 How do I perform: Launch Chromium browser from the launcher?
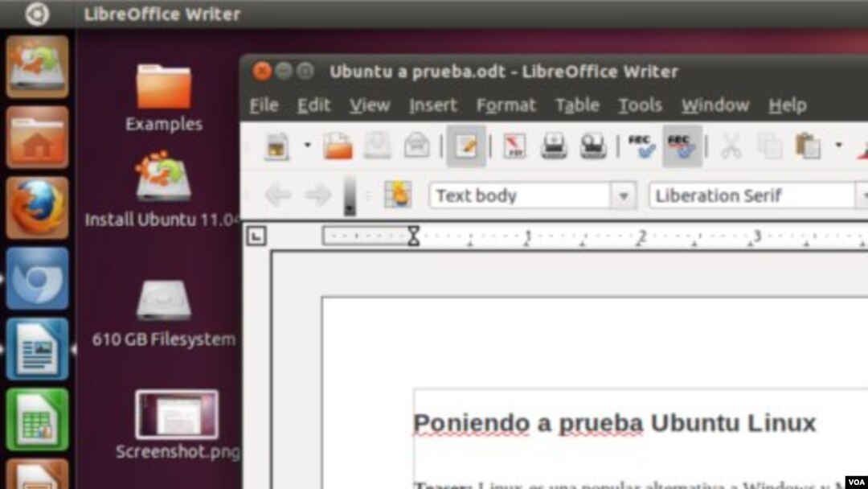37,278
